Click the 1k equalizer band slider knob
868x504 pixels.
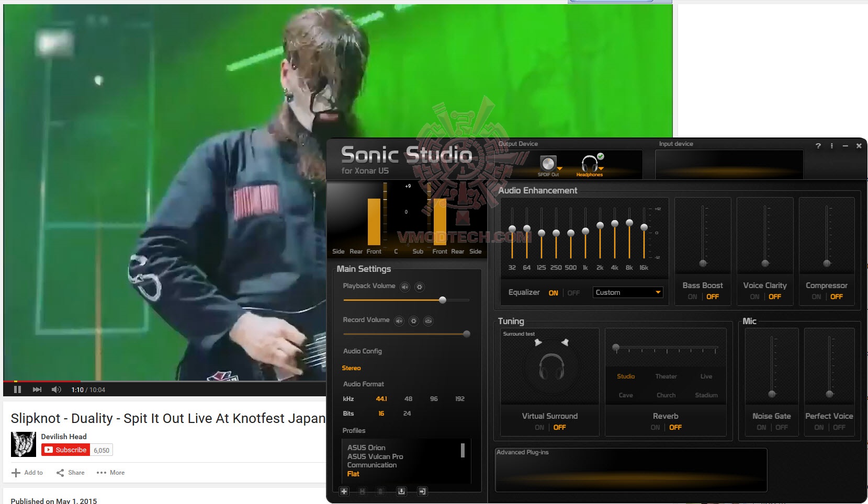click(585, 231)
